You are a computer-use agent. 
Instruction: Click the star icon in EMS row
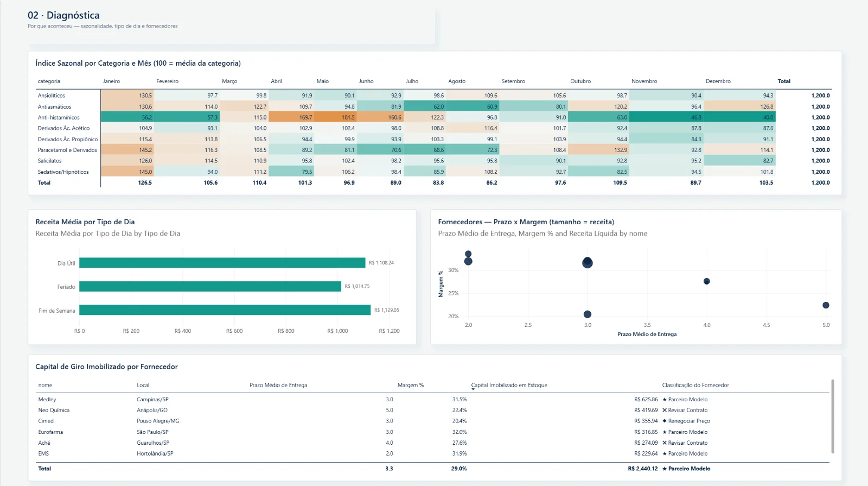pos(665,454)
